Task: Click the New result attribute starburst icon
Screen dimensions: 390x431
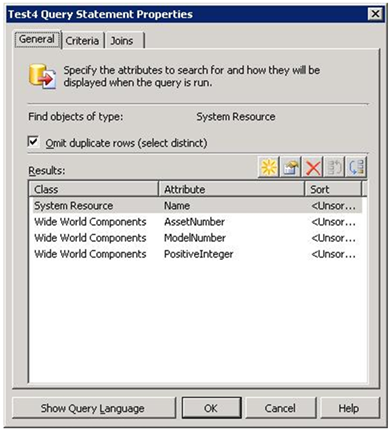Action: coord(269,167)
